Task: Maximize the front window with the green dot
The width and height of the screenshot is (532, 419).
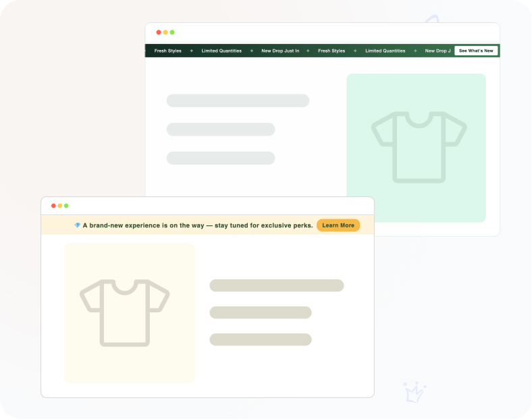Action: click(x=66, y=206)
